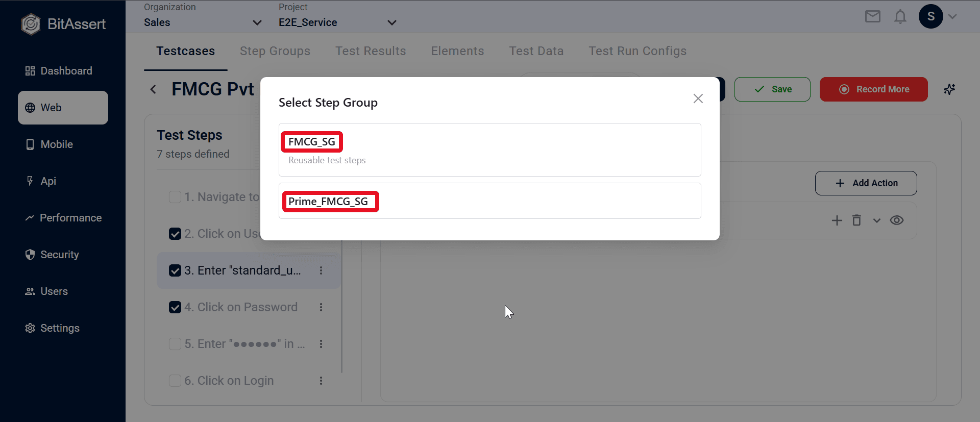Open options menu for step 5
980x422 pixels.
[321, 344]
